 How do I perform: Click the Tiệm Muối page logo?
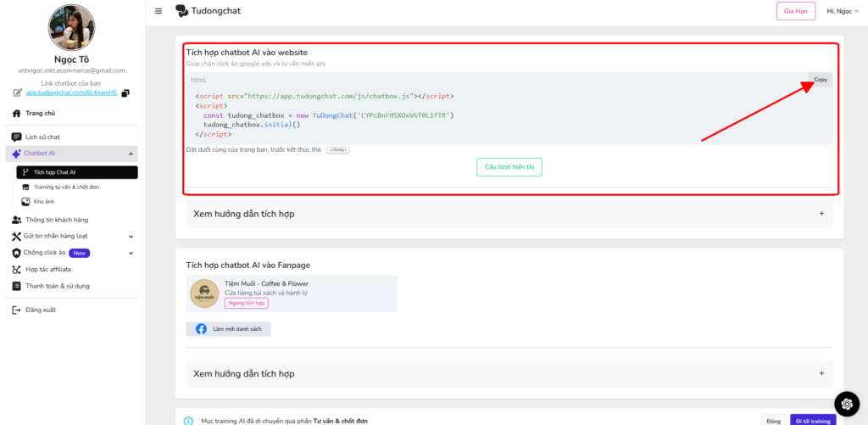coord(204,294)
